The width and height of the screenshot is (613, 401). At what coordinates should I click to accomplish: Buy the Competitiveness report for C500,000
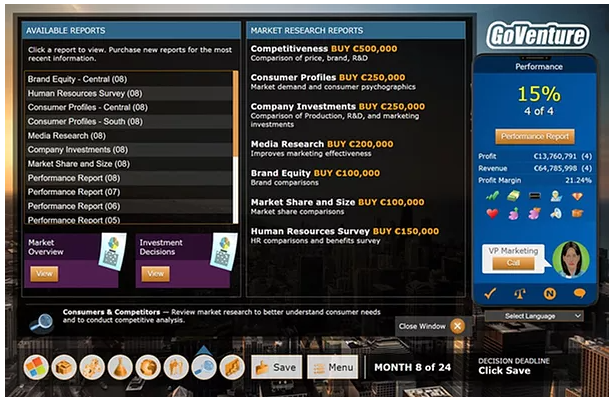pyautogui.click(x=364, y=48)
